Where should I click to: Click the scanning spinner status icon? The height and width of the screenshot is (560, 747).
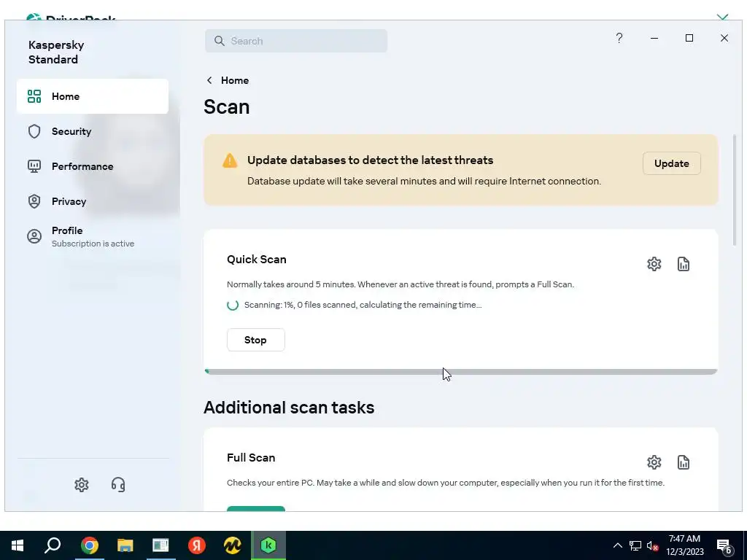[233, 305]
